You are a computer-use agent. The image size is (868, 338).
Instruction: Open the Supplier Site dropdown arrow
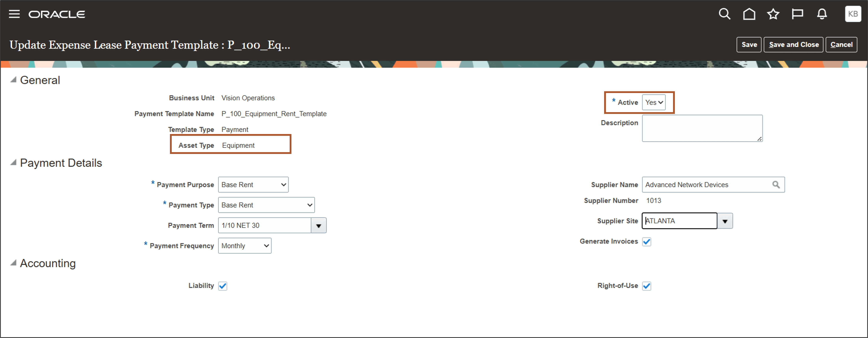[x=724, y=221]
